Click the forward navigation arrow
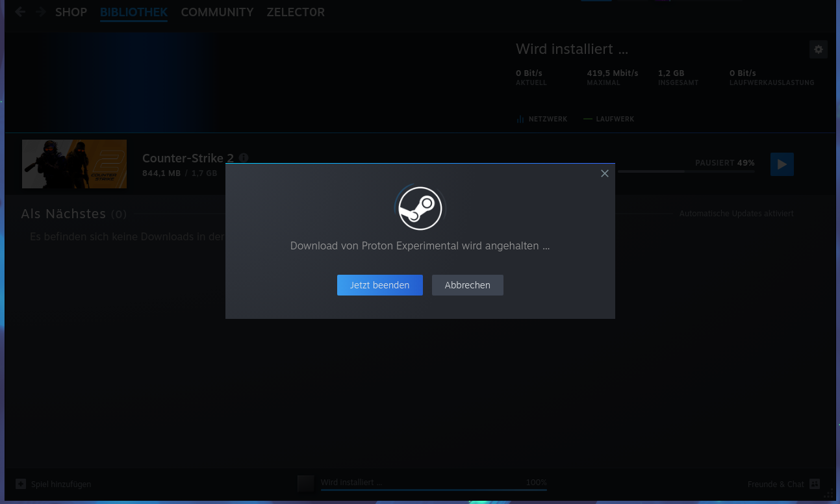Image resolution: width=840 pixels, height=504 pixels. tap(40, 12)
